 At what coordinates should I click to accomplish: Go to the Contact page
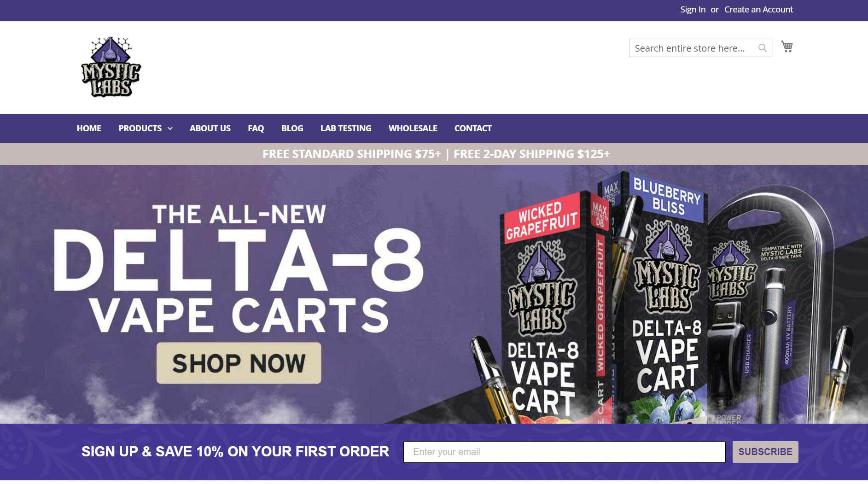(473, 128)
